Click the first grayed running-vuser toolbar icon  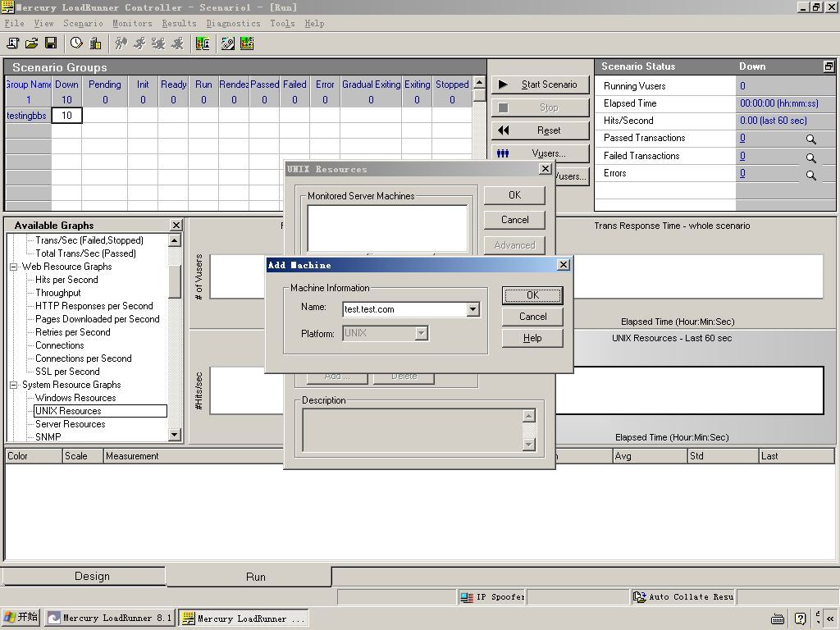121,43
